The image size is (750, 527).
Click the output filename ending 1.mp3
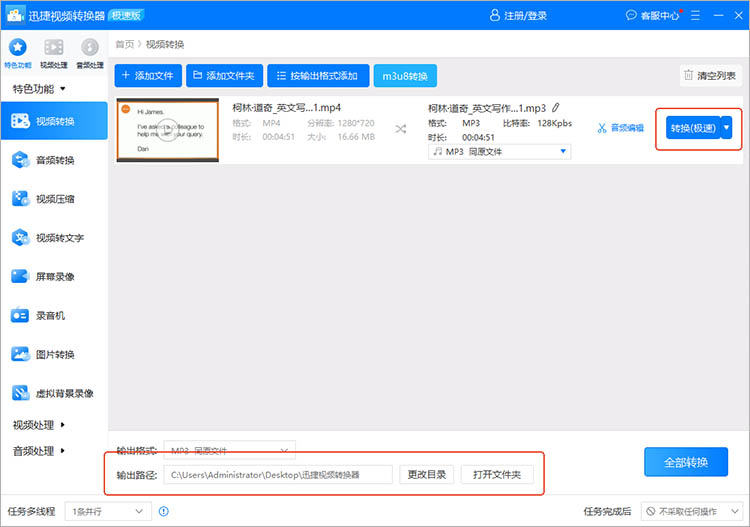click(487, 109)
